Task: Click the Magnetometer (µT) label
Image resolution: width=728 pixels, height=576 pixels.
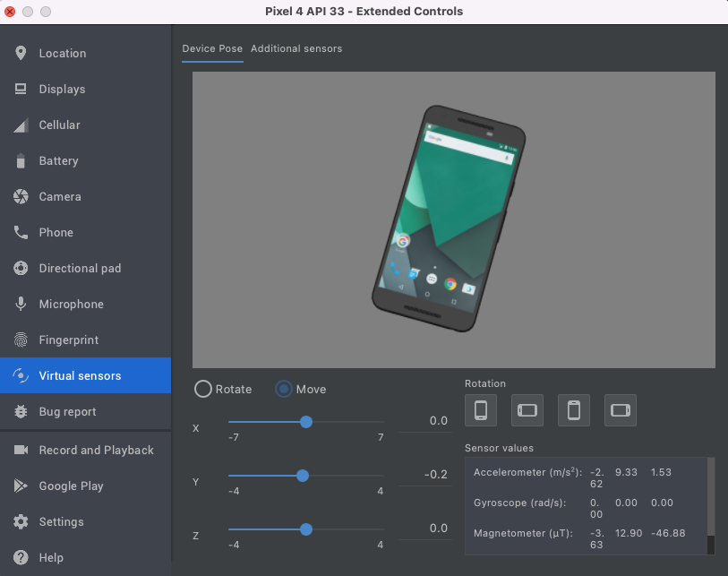Action: point(523,533)
